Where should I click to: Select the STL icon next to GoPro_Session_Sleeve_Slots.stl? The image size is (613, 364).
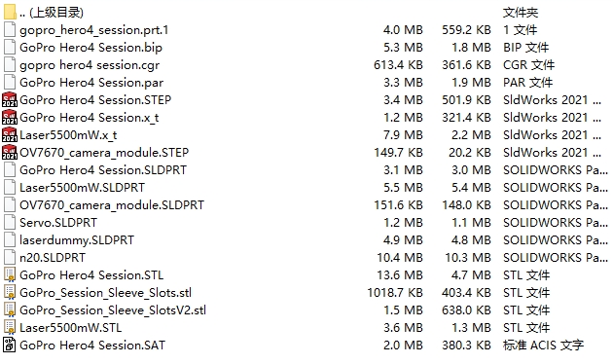point(10,292)
